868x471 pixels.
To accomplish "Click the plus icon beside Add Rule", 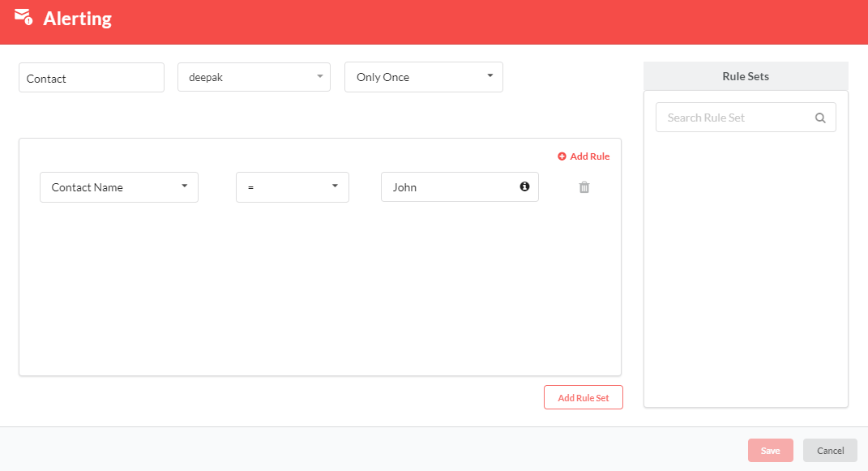I will (x=562, y=156).
